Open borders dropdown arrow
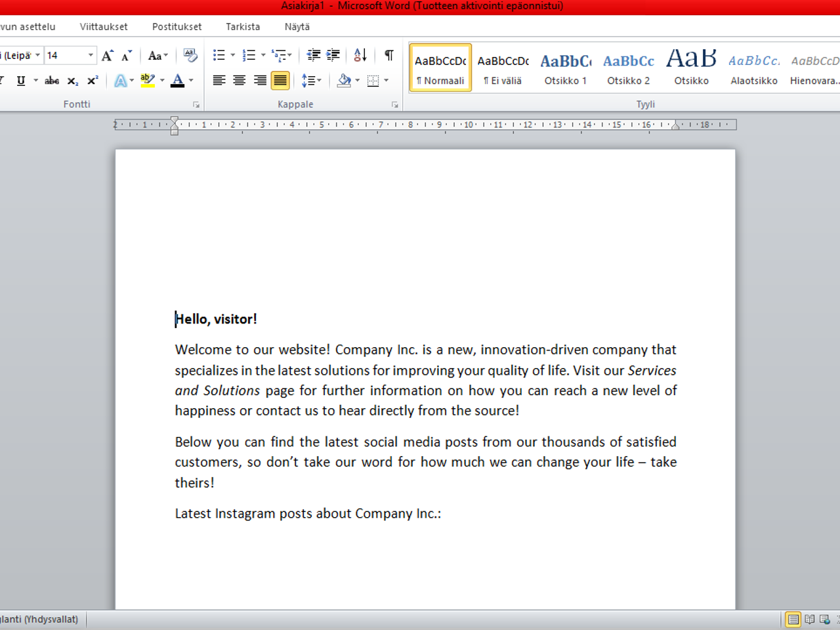Screen dimensions: 840x630 tap(387, 81)
